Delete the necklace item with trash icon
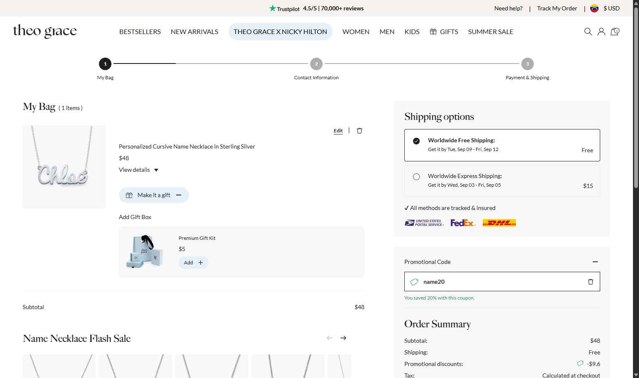 (359, 131)
